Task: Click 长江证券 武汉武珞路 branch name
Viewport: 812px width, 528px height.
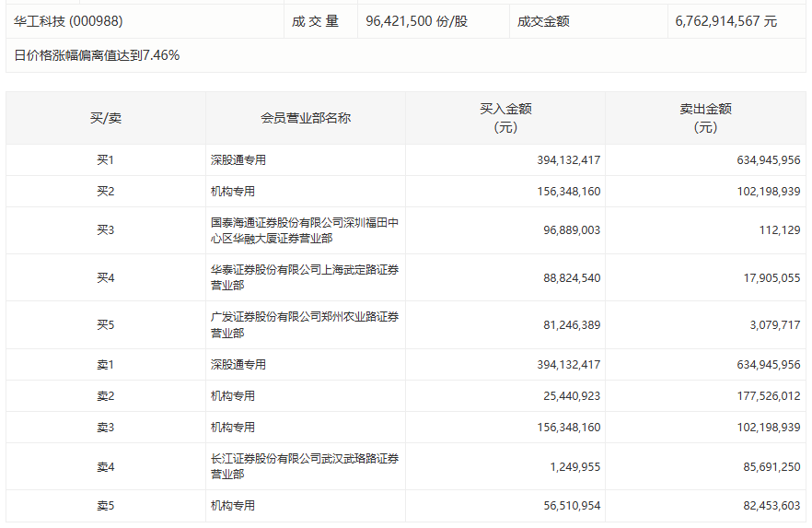Action: [305, 466]
